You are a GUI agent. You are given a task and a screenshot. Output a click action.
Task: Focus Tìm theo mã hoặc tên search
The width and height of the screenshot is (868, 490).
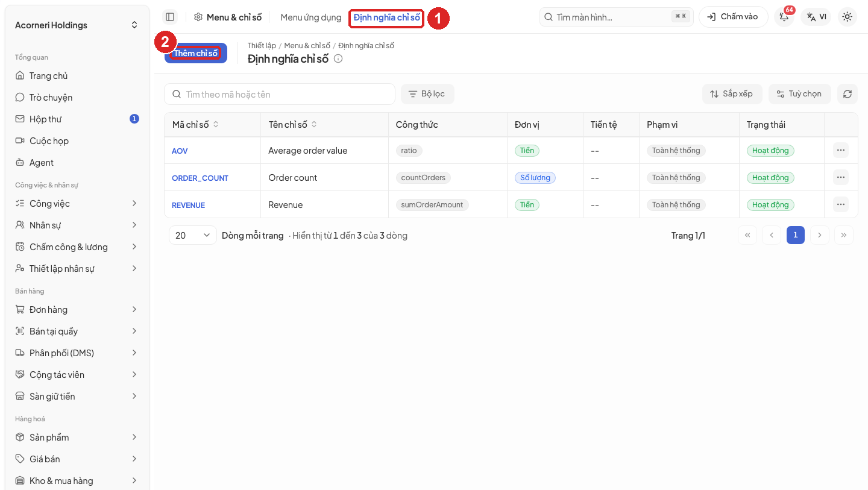click(280, 94)
